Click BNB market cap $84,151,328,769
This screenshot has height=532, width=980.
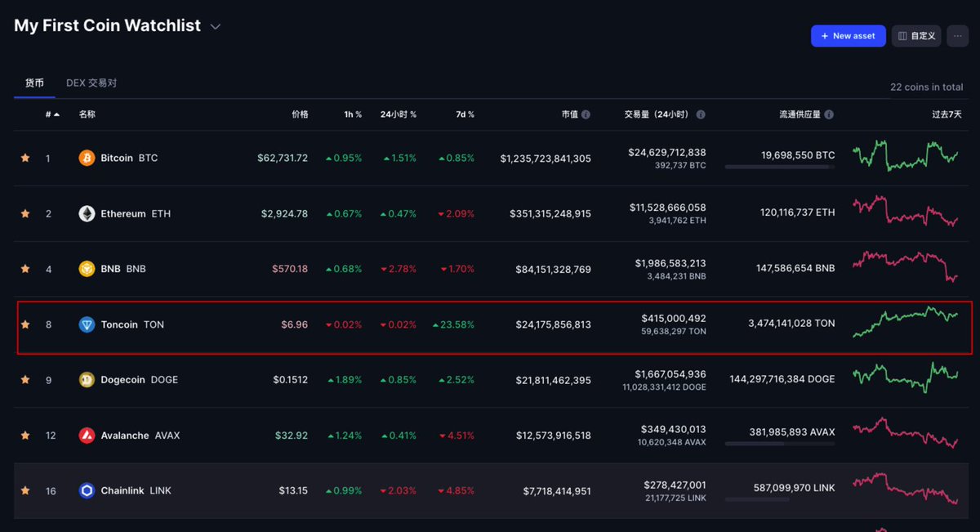pos(554,269)
